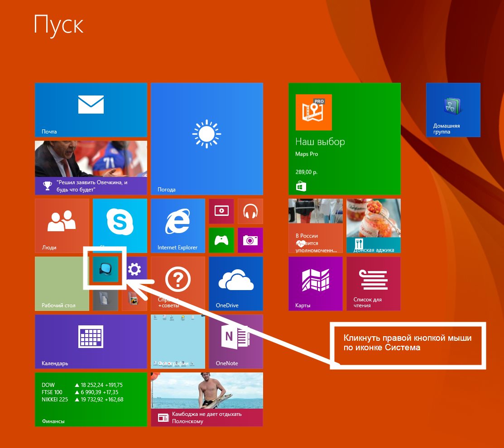Click the Пуск title text

tap(58, 25)
